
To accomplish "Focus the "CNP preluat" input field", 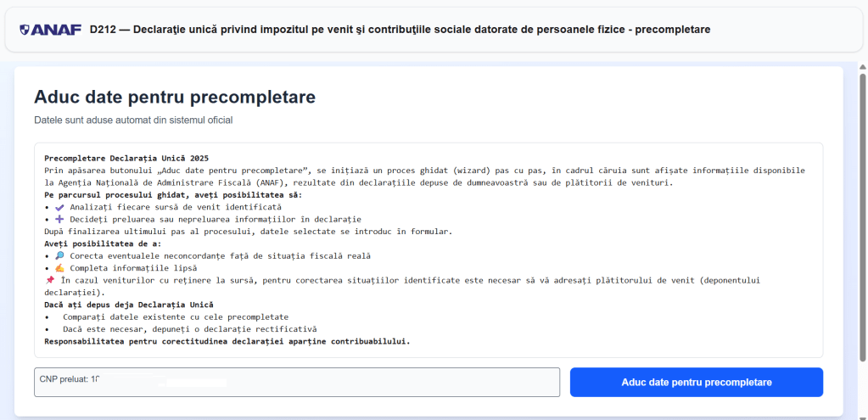I will point(297,382).
